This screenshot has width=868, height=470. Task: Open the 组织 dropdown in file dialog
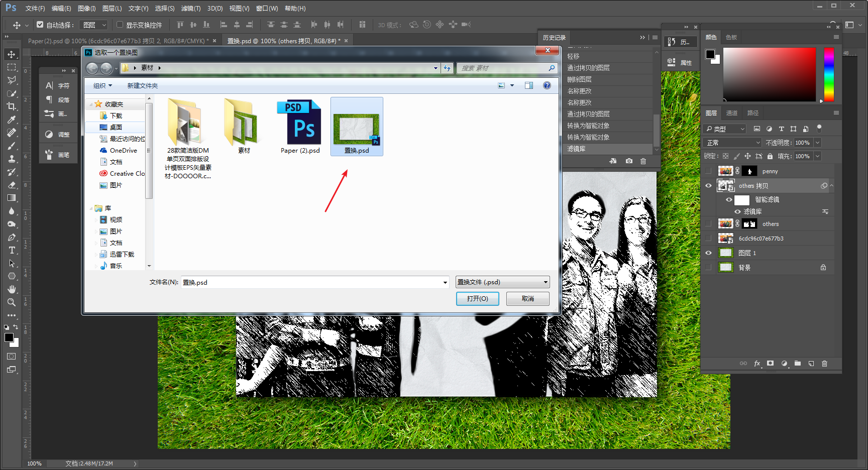click(x=102, y=86)
